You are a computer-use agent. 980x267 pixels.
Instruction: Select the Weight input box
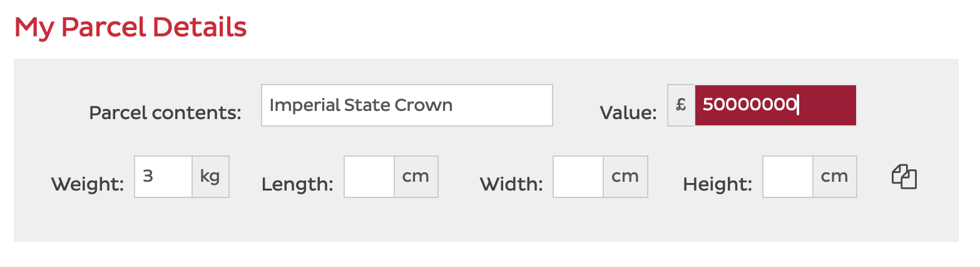click(163, 177)
